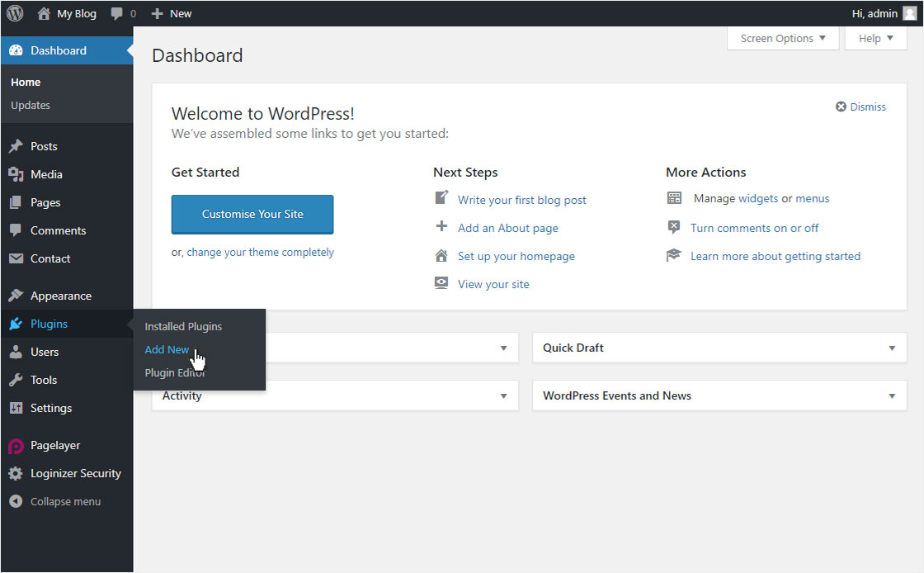The width and height of the screenshot is (924, 573).
Task: Click the admin avatar icon
Action: tap(910, 13)
